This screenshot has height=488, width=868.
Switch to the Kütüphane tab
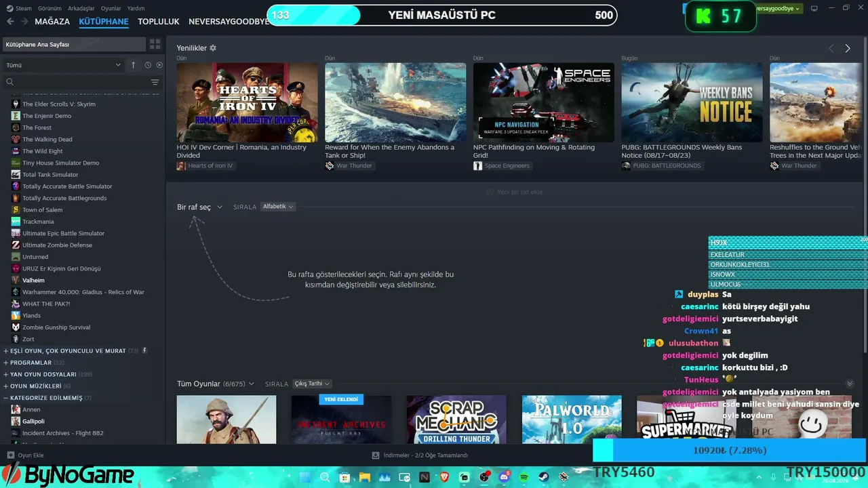104,22
